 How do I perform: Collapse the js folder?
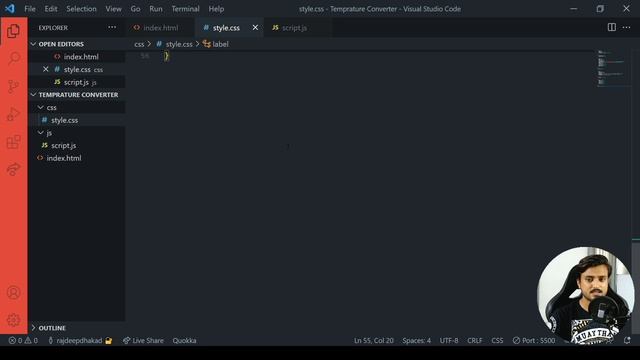pos(77,133)
